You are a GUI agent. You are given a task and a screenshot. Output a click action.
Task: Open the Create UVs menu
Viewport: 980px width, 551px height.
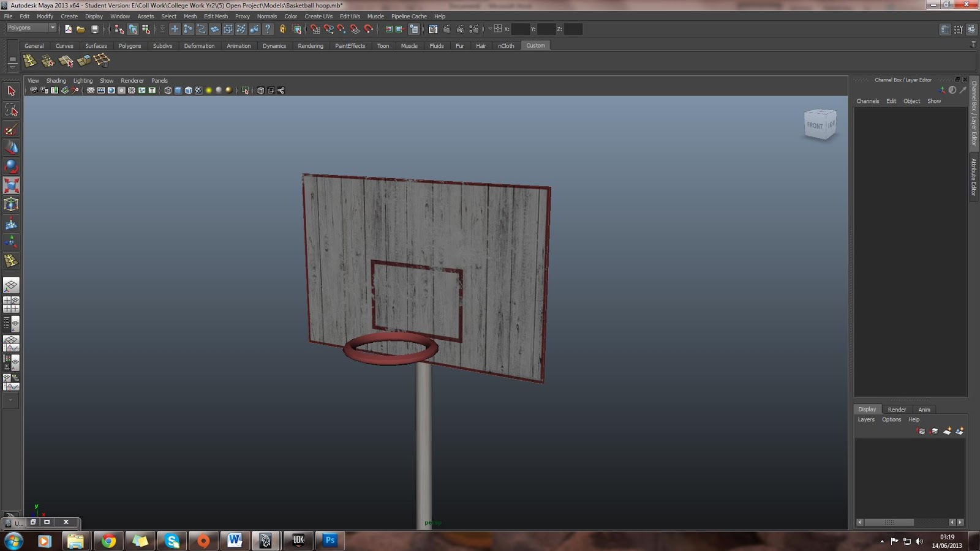(318, 17)
